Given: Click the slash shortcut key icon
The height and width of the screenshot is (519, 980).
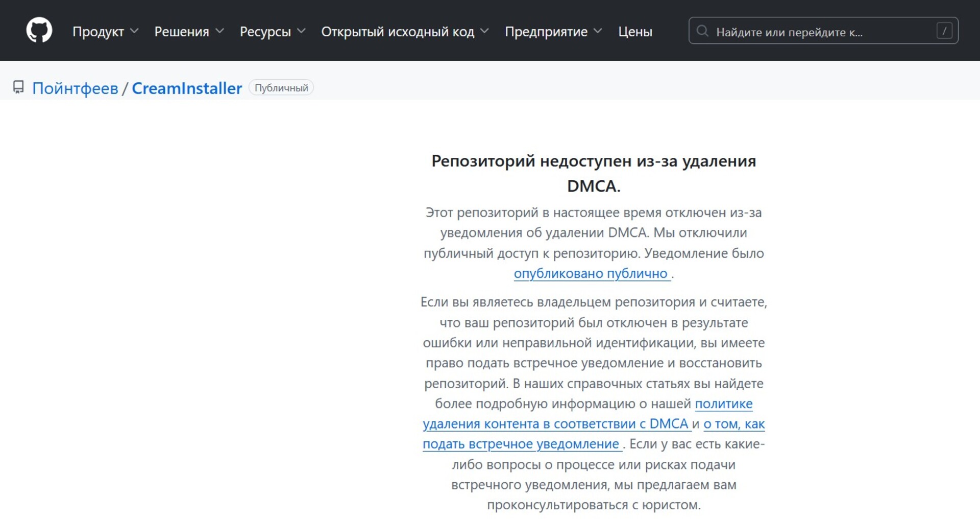Looking at the screenshot, I should [944, 31].
